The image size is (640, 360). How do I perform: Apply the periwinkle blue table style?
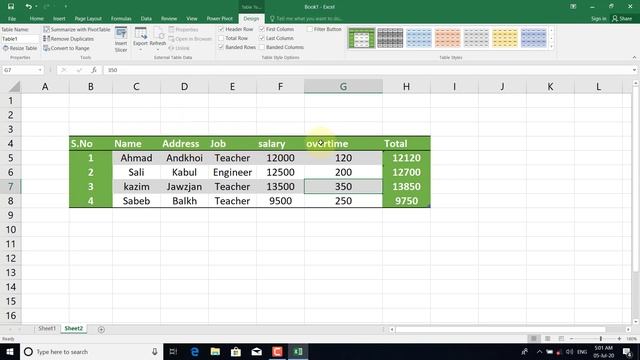533,38
